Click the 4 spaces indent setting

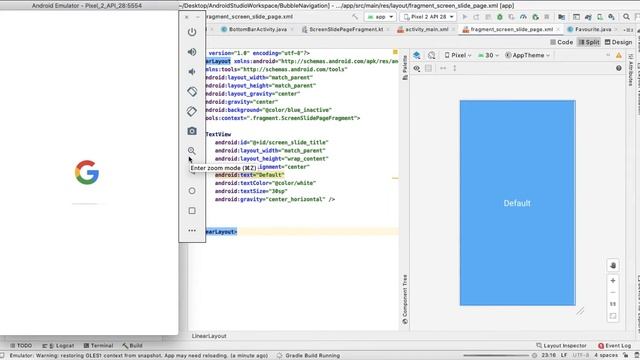point(606,356)
